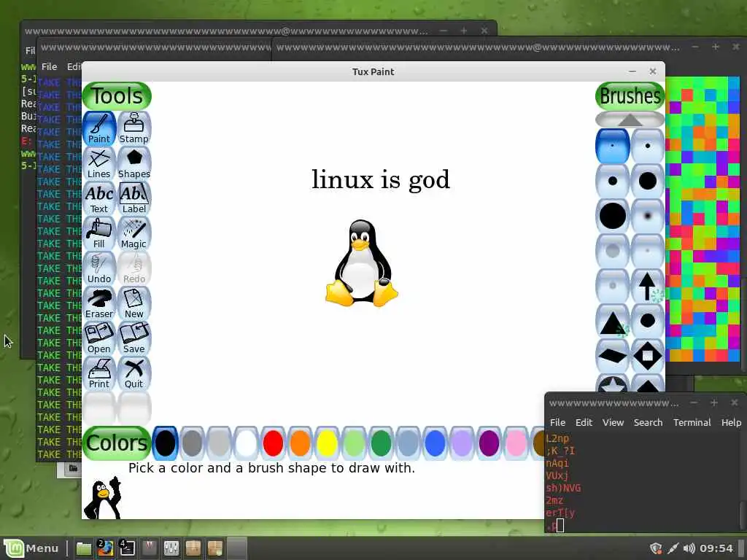
Task: Click the "linux is god" text on canvas
Action: (381, 180)
